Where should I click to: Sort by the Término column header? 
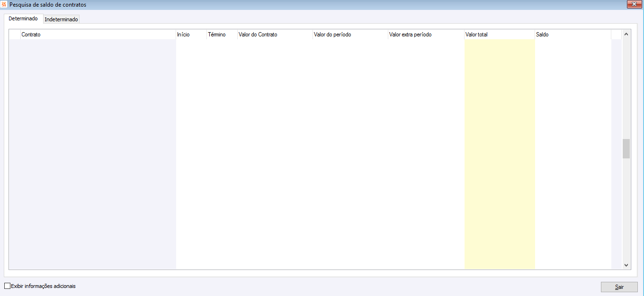coord(222,35)
